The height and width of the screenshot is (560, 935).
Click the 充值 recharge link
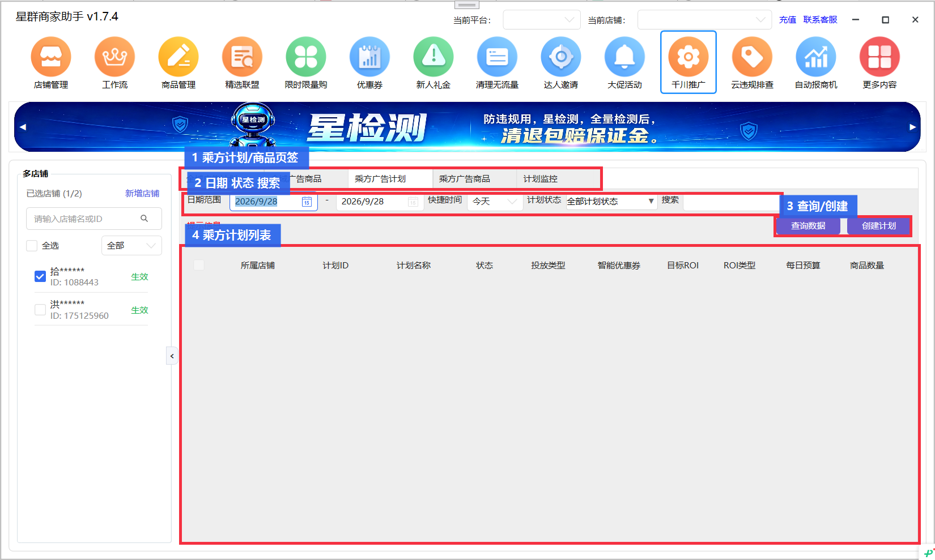[x=788, y=20]
